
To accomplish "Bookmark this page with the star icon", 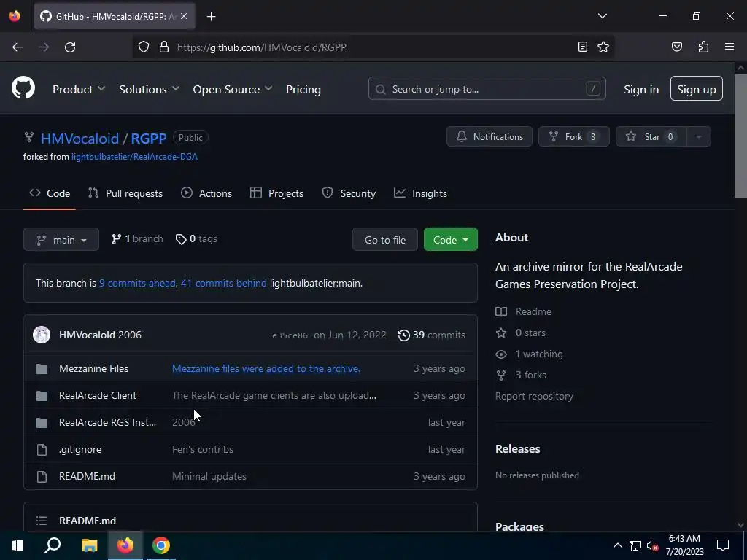I will tap(603, 47).
